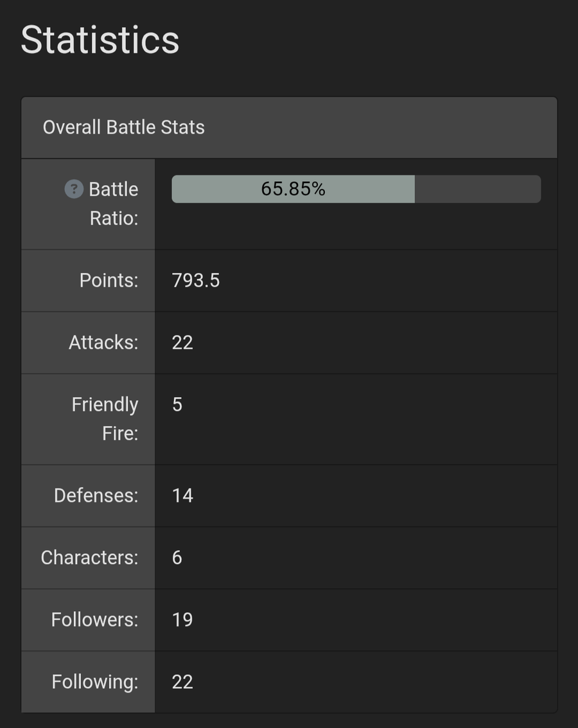Click the Followers label cell
Screen dimensions: 578x728
tap(88, 620)
